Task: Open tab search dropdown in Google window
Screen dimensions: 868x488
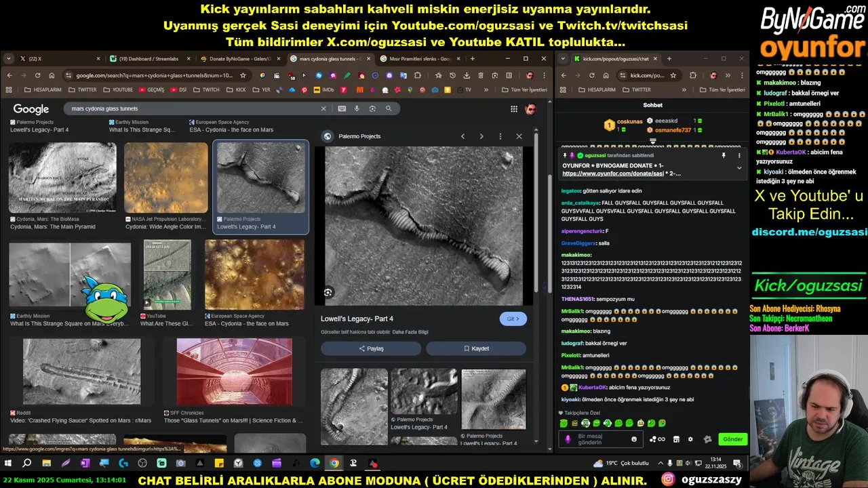Action: [9, 59]
